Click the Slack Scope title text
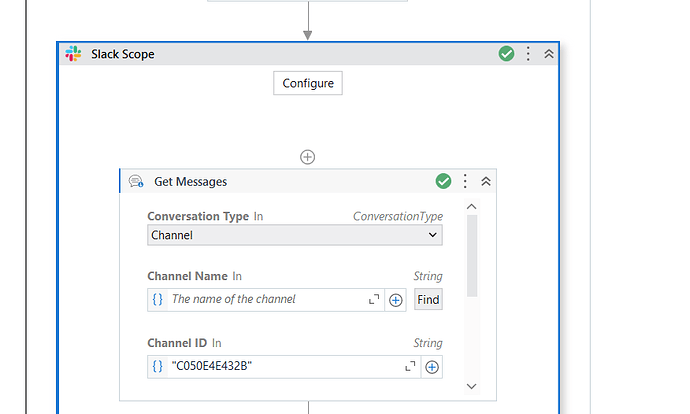Image resolution: width=690 pixels, height=414 pixels. (x=123, y=54)
